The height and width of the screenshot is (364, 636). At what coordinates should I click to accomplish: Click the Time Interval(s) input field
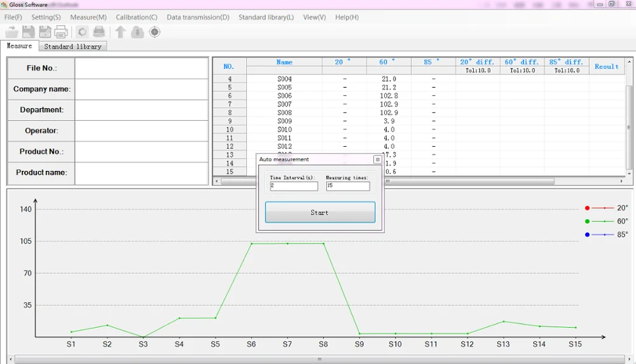[293, 186]
